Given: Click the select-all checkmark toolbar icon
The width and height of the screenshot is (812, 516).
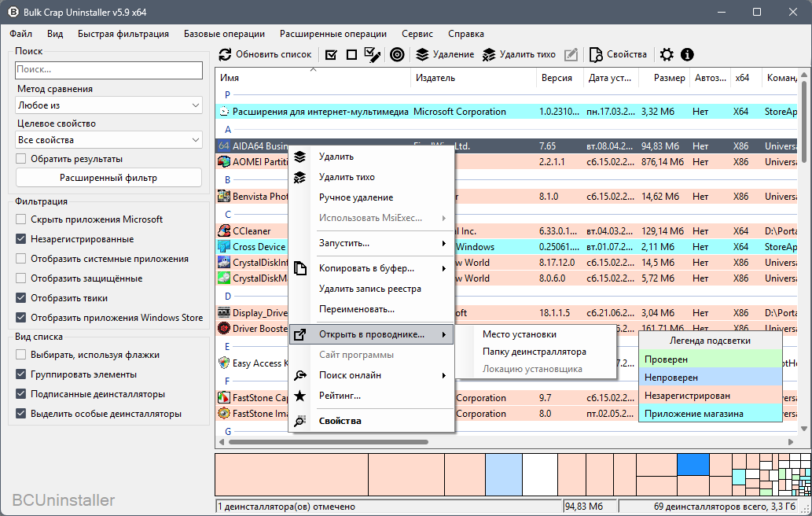Looking at the screenshot, I should pos(331,54).
